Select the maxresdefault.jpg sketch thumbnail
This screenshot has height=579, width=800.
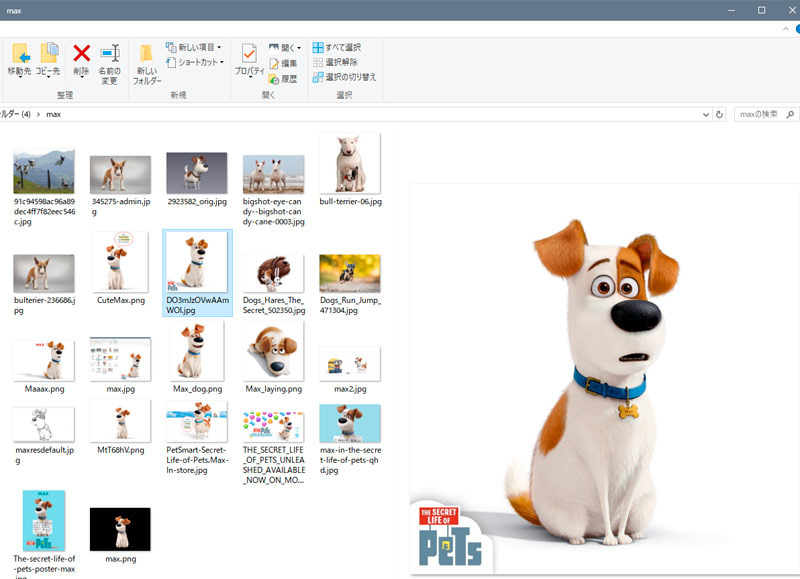44,424
